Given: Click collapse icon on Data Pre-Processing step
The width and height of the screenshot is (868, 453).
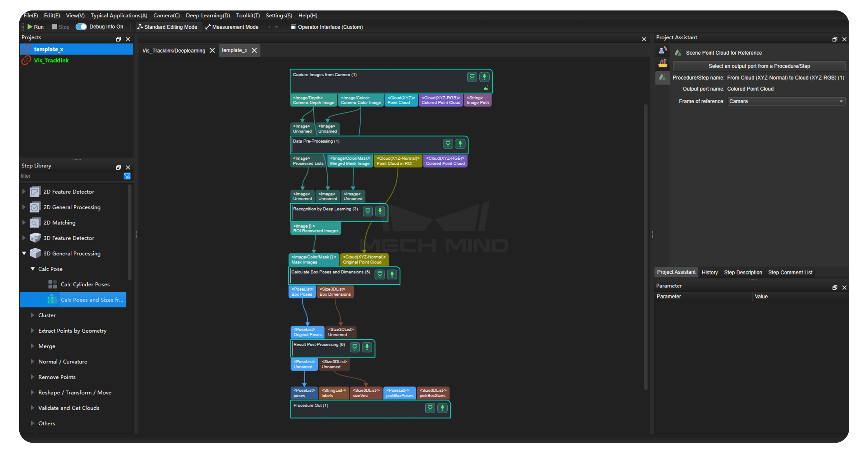Looking at the screenshot, I should [448, 144].
